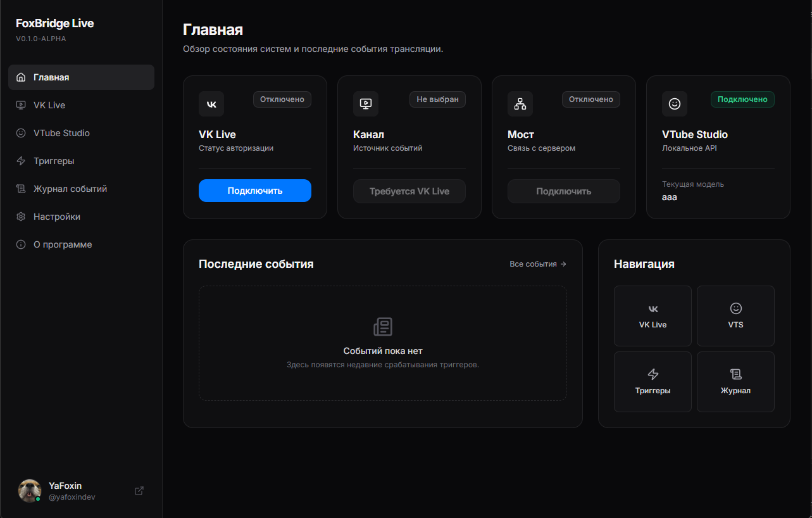Open Триггеры navigation tile
The width and height of the screenshot is (812, 518).
[653, 382]
